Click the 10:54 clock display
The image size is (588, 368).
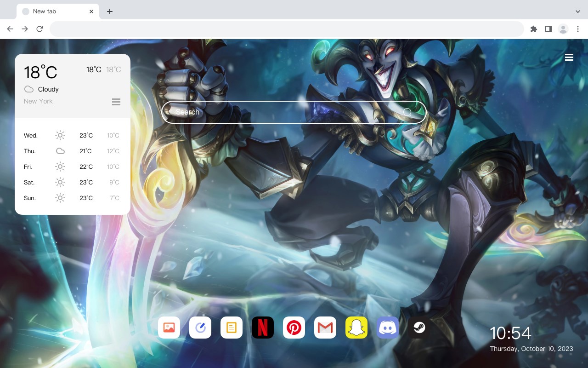pyautogui.click(x=510, y=333)
